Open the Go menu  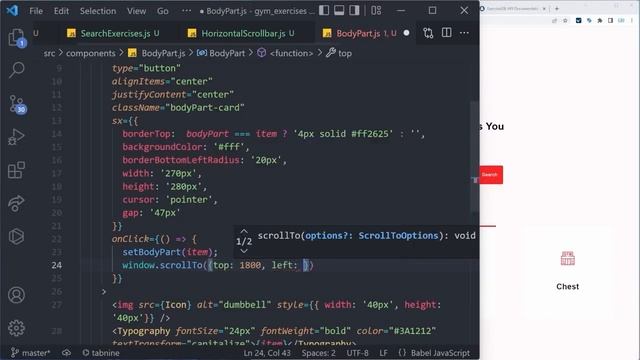163,11
